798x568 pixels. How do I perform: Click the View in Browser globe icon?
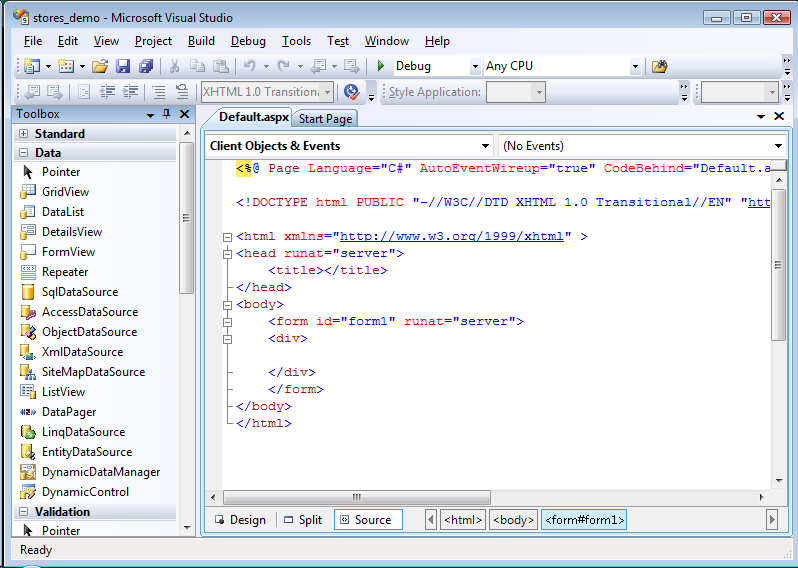(352, 92)
